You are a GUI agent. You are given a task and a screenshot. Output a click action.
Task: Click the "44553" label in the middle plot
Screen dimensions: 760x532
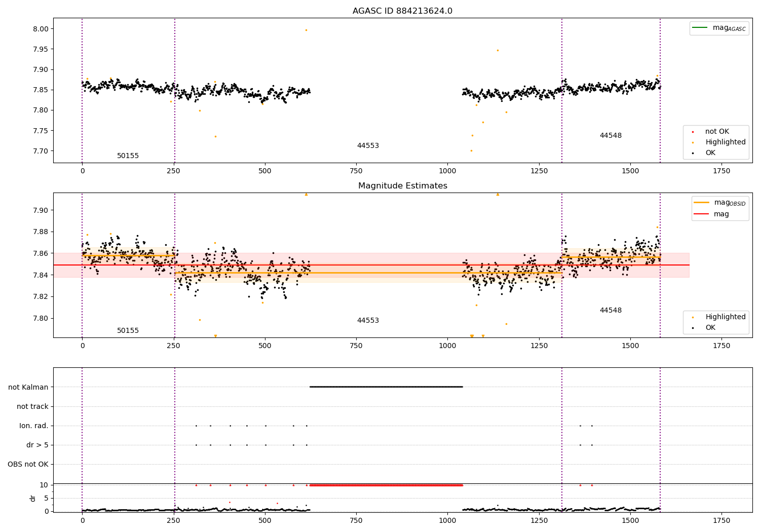coord(368,321)
